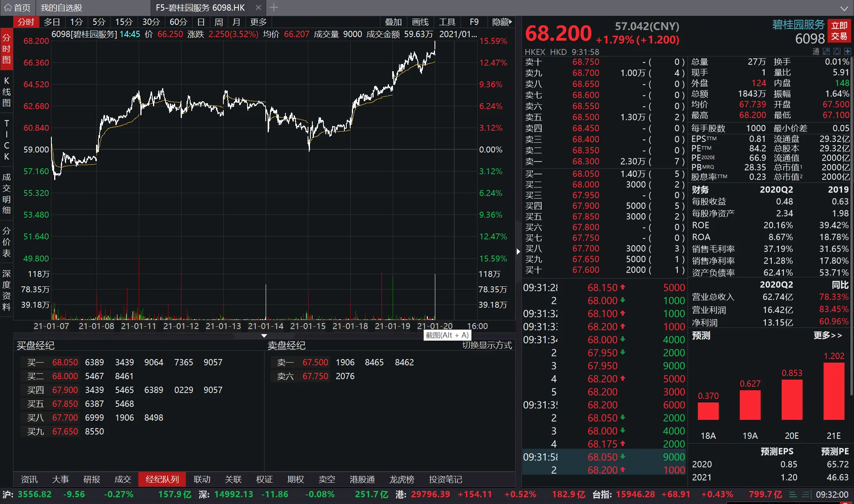Add a new tab with plus icon
Viewport: 854px width, 504px height.
274,8
